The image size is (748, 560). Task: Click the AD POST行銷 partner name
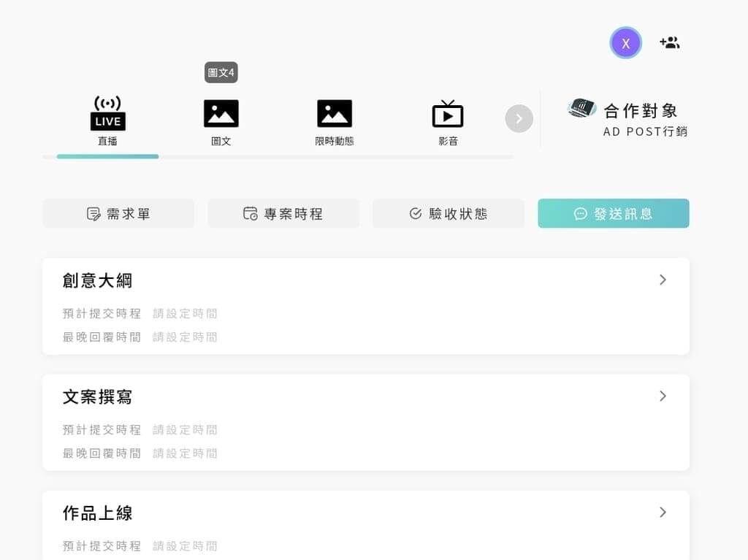pyautogui.click(x=645, y=131)
